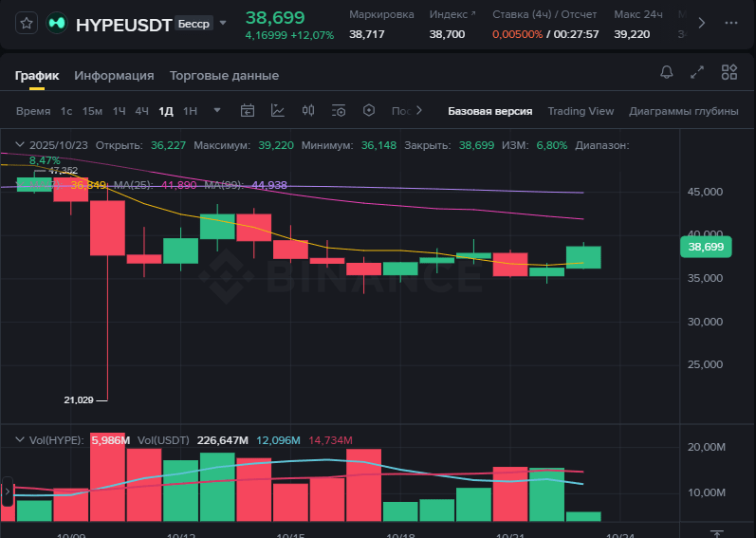Open chart display settings list icon
Image resolution: width=756 pixels, height=538 pixels.
click(x=339, y=111)
